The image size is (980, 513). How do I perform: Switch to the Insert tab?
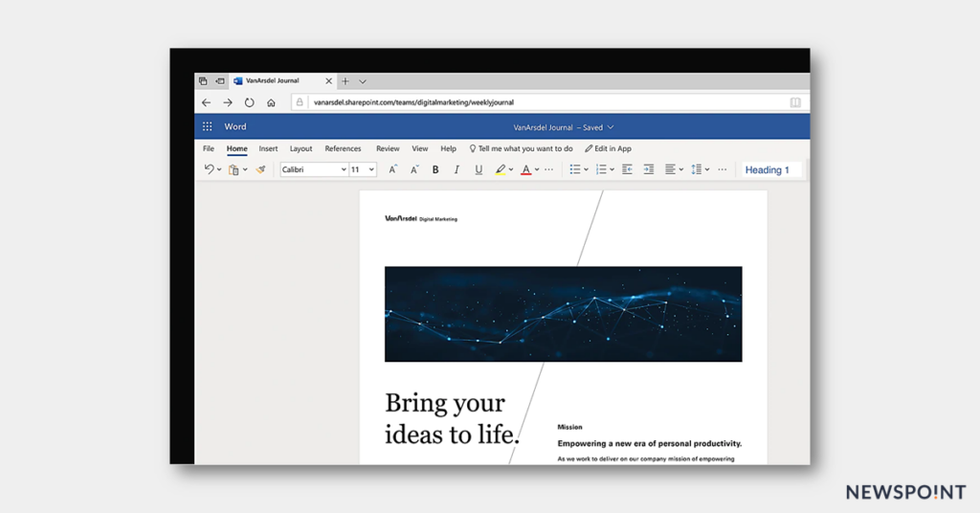point(268,148)
